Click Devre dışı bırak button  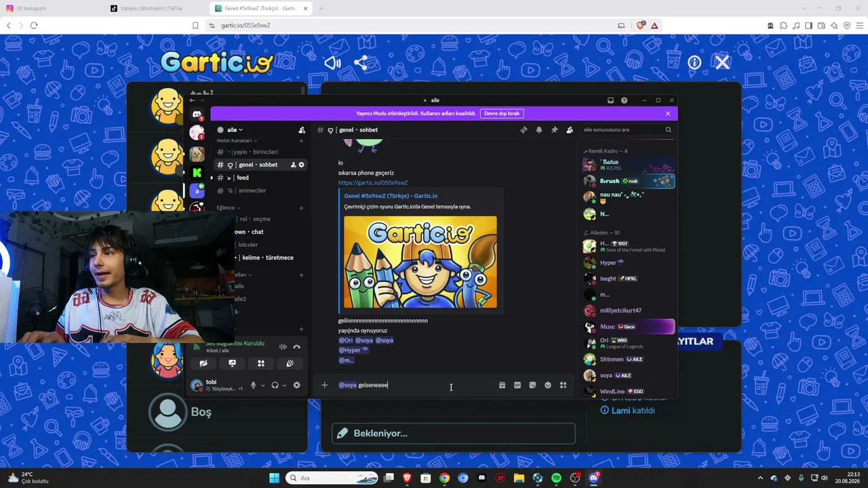click(x=502, y=113)
